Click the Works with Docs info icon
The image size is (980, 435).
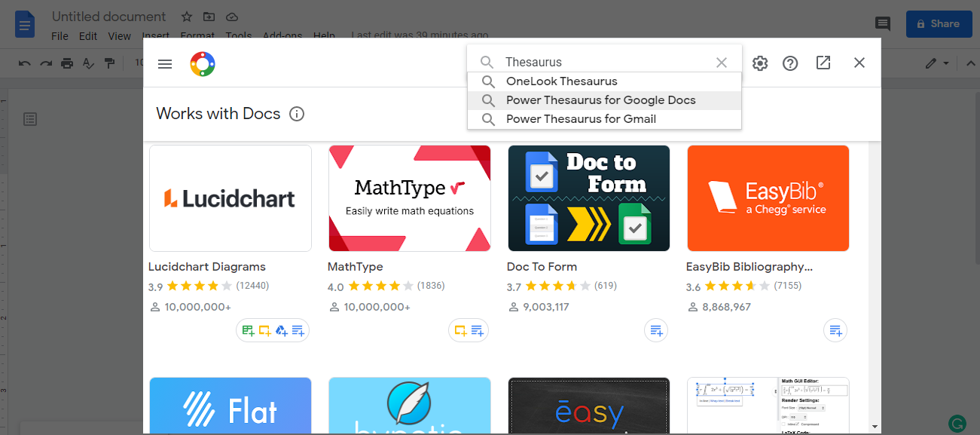[296, 114]
